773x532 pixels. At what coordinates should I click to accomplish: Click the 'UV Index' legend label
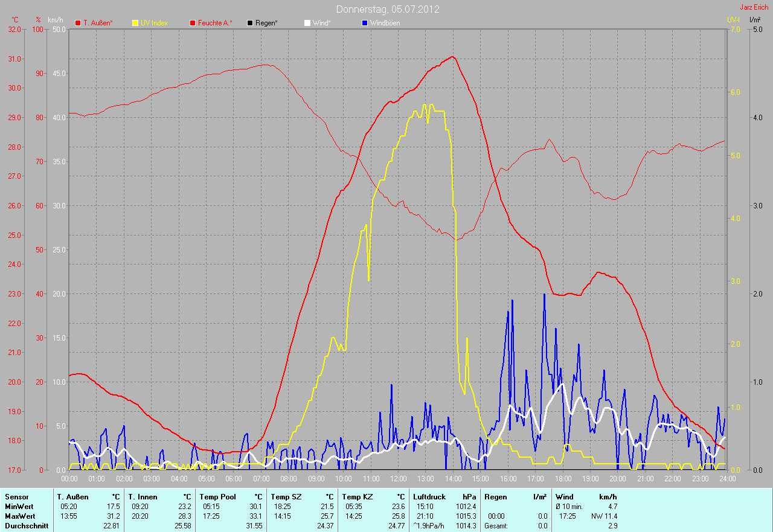[154, 23]
